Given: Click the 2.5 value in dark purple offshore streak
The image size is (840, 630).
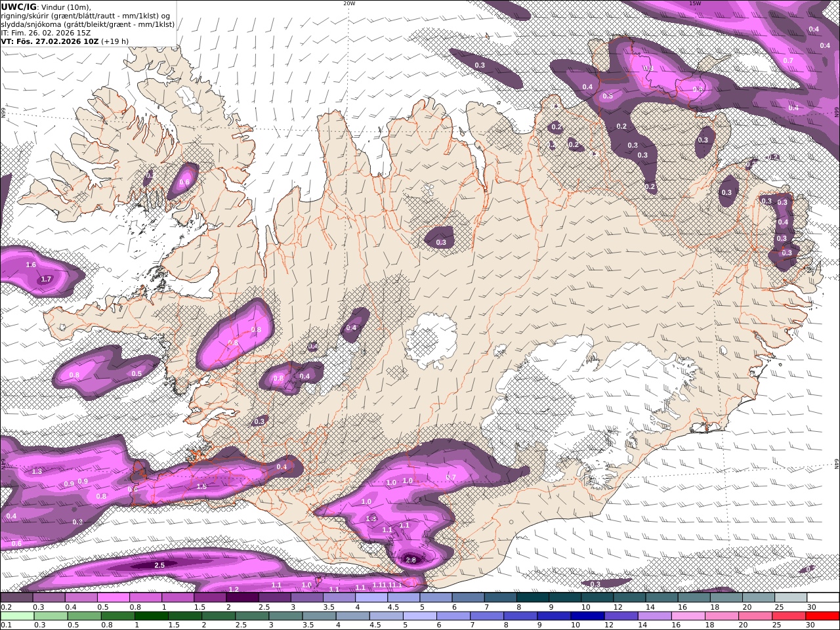Looking at the screenshot, I should pyautogui.click(x=159, y=565).
